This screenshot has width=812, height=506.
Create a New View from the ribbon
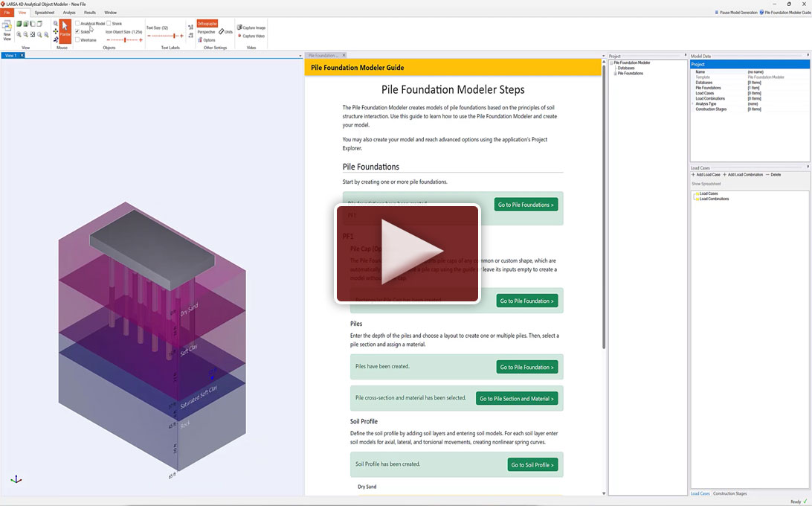(x=7, y=31)
